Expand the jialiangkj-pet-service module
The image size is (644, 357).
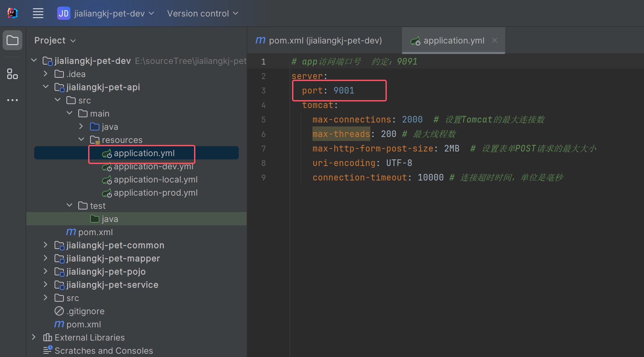click(46, 284)
